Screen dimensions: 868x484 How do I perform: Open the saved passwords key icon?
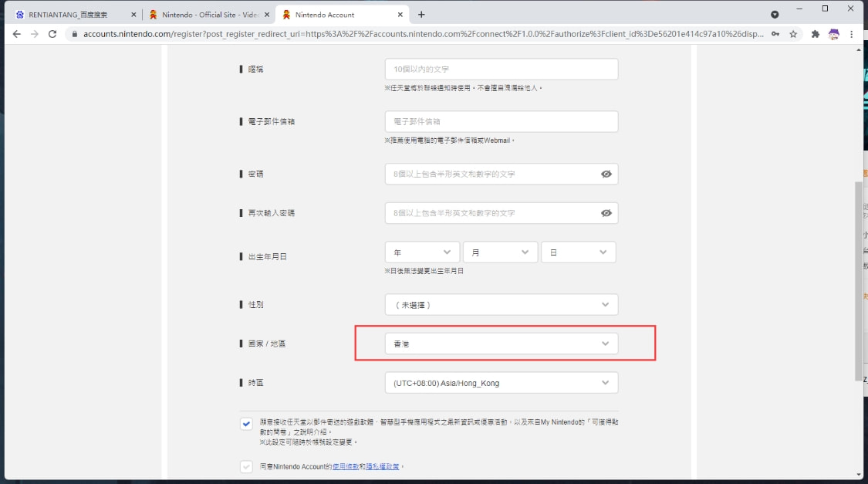coord(775,34)
